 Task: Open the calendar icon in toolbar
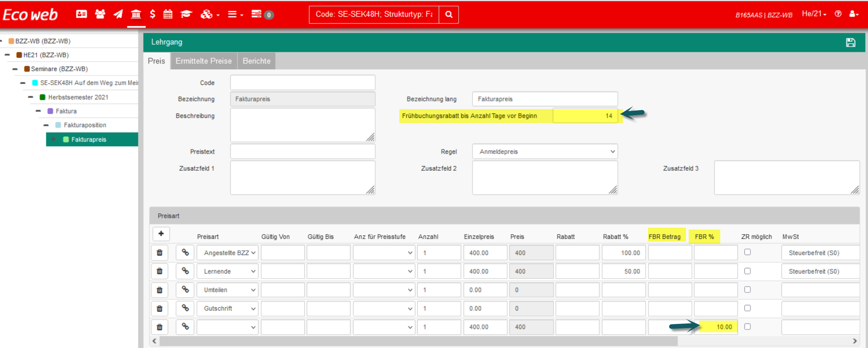tap(168, 14)
